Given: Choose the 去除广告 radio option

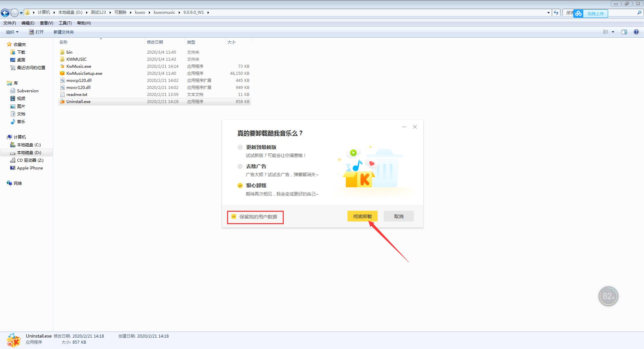Looking at the screenshot, I should 240,166.
